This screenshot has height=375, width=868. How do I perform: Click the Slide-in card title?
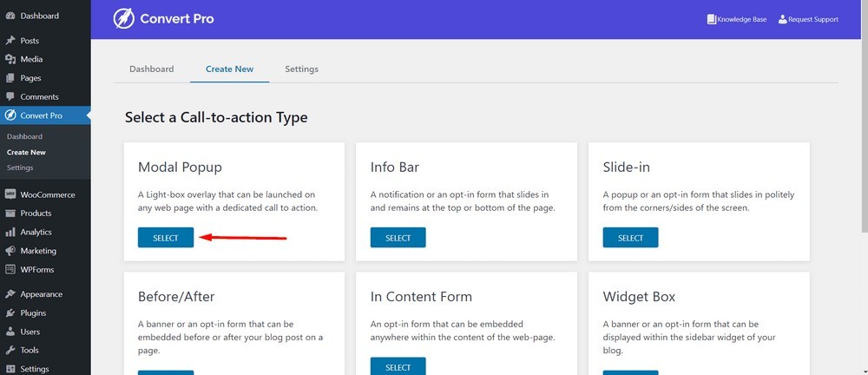(x=627, y=168)
